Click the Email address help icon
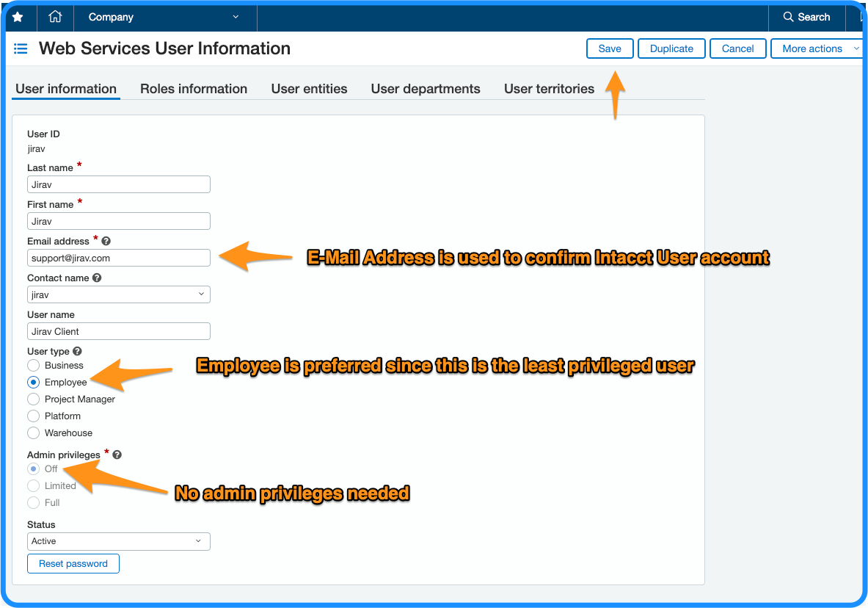This screenshot has height=608, width=868. (x=106, y=241)
